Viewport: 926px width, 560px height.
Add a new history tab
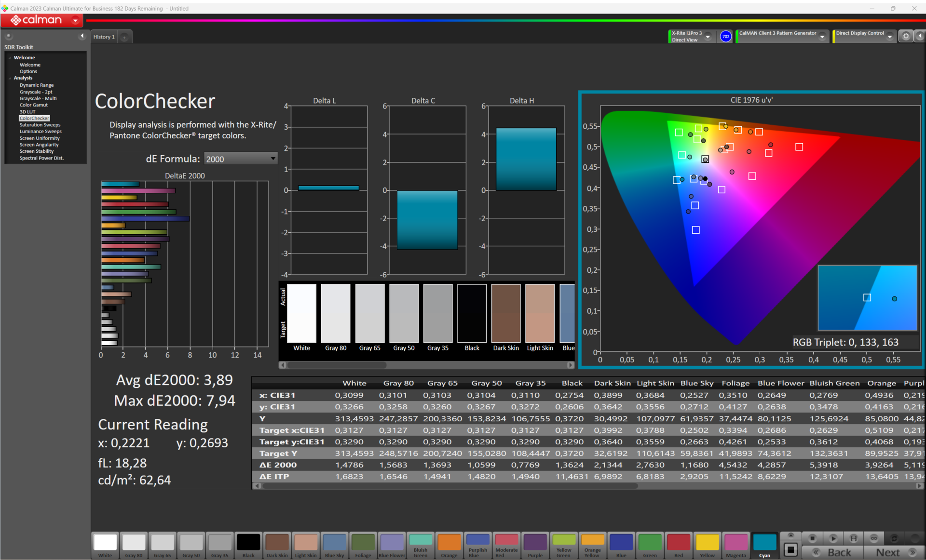pyautogui.click(x=124, y=37)
